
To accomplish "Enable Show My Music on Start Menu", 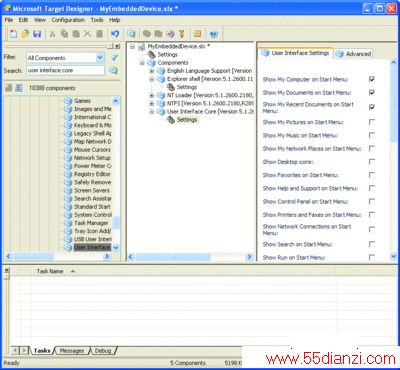I will tap(372, 135).
